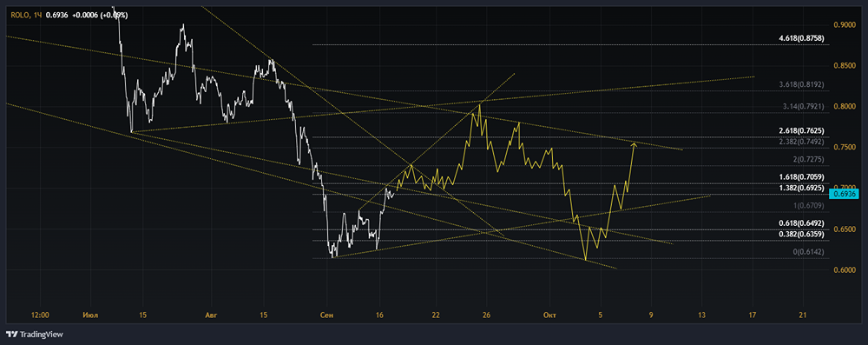Select the 1.618(0.7059) Fibonacci level label

[x=801, y=177]
